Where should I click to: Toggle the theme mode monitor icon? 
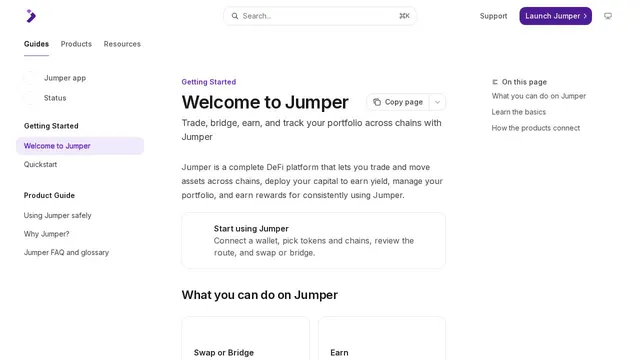[608, 16]
